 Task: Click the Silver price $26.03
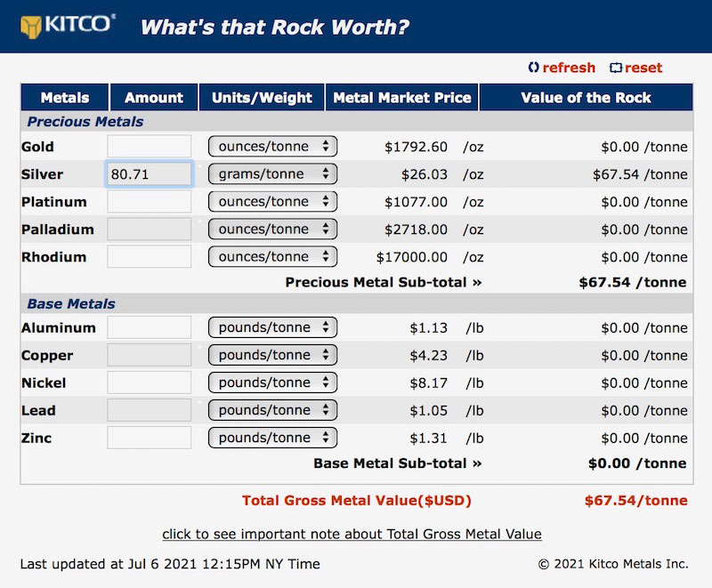click(425, 174)
